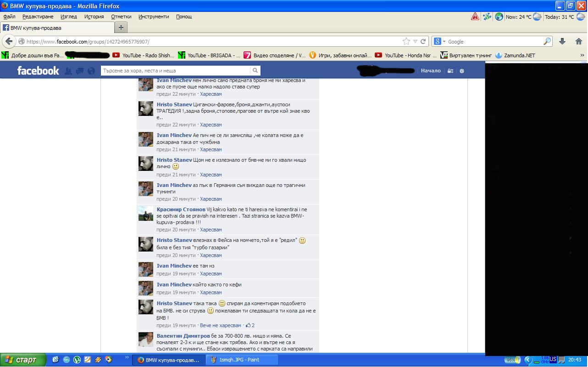Click the satellite icon in the weather toolbar
The width and height of the screenshot is (588, 367).
click(487, 16)
